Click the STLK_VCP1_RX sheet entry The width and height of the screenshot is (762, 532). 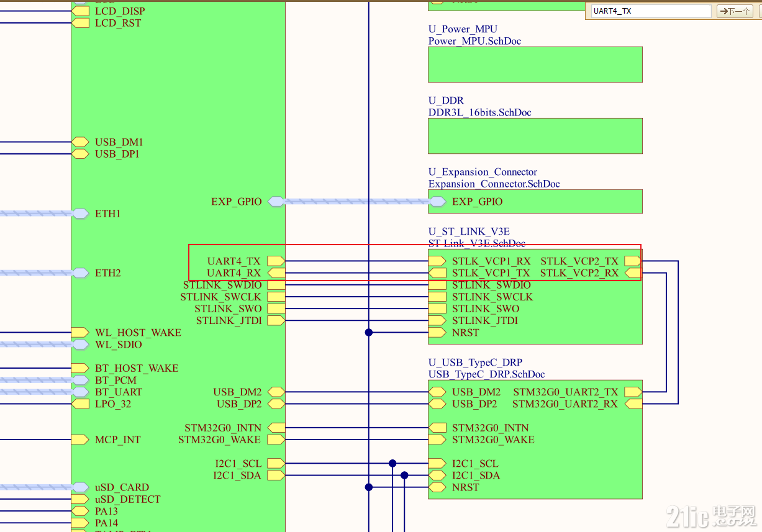437,261
